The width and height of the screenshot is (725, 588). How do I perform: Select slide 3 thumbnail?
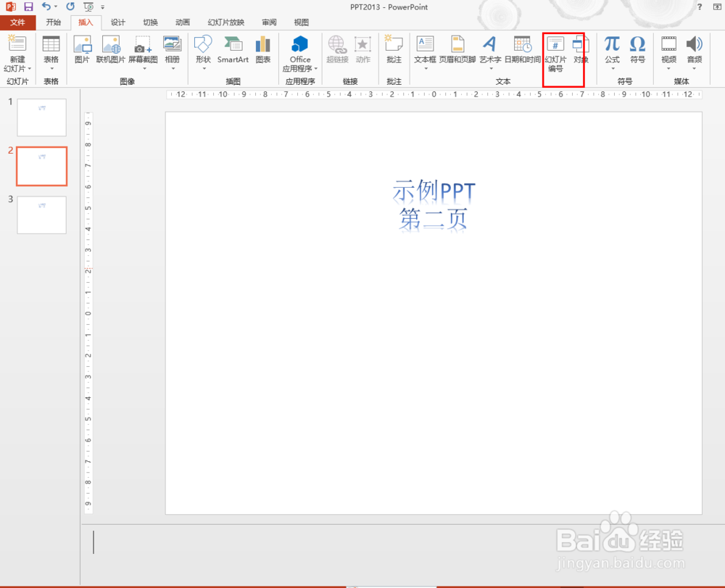pyautogui.click(x=41, y=215)
